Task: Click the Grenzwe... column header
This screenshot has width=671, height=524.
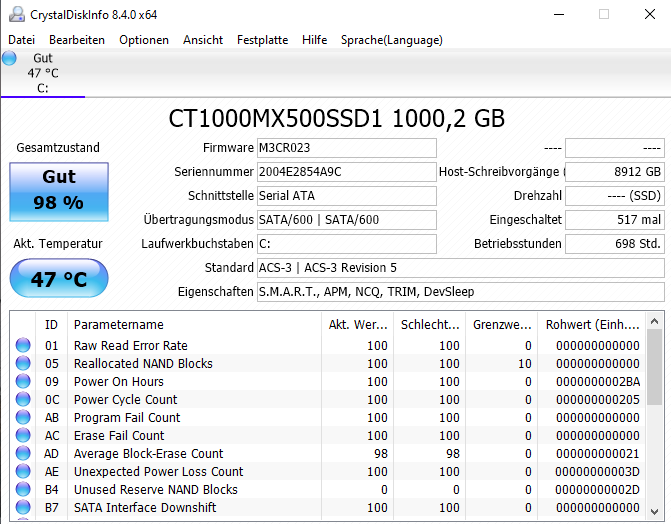Action: coord(502,325)
